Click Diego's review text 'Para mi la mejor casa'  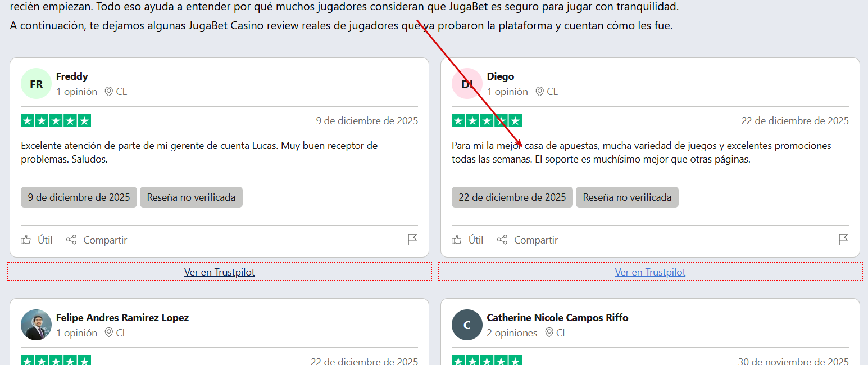tap(641, 152)
